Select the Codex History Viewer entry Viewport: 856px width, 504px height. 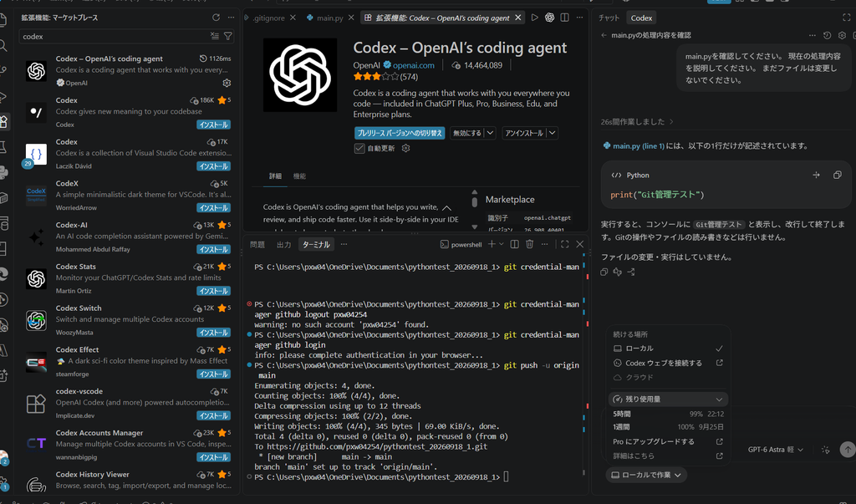128,481
